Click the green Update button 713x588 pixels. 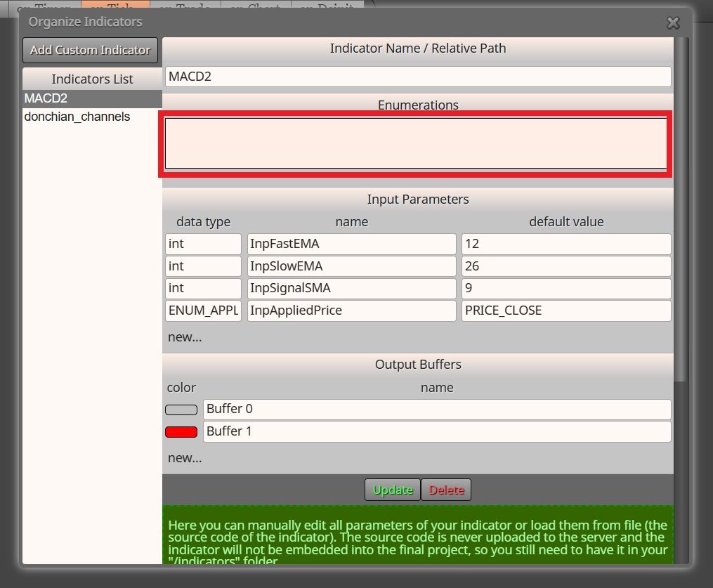coord(393,490)
